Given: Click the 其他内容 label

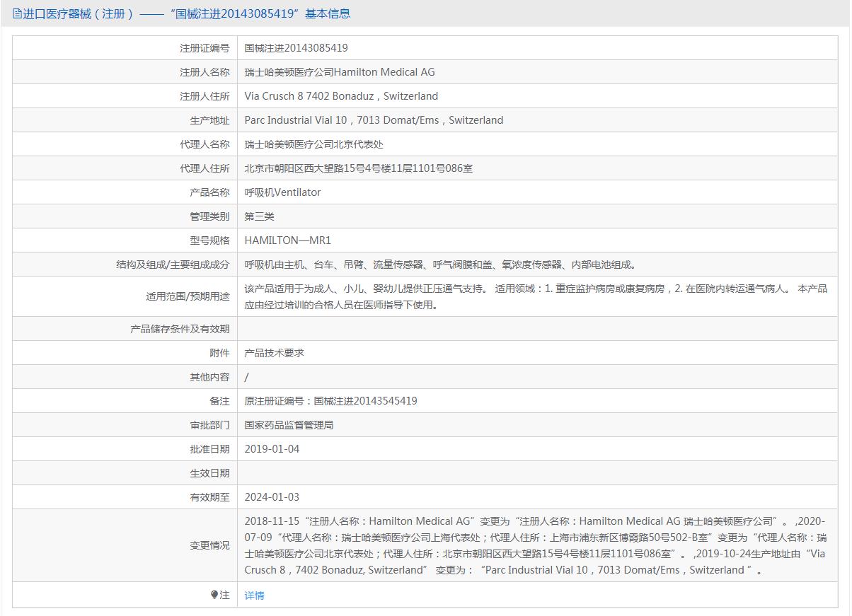Looking at the screenshot, I should [x=210, y=377].
